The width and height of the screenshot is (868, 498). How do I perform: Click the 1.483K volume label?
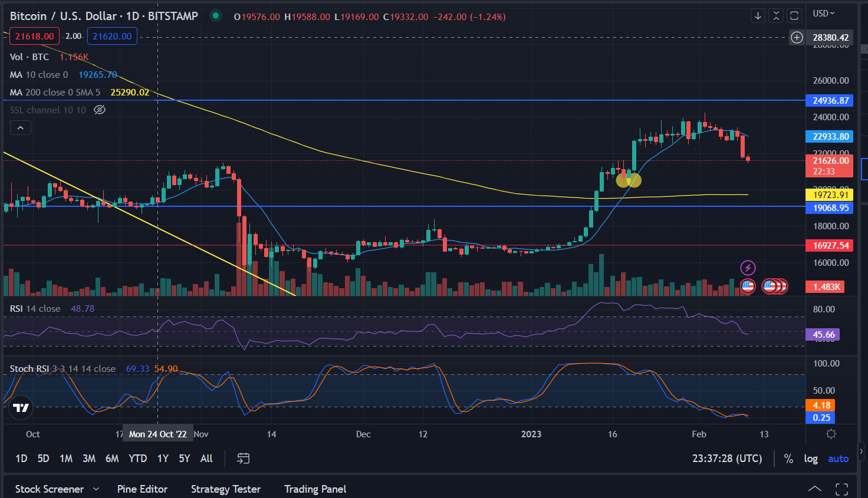pyautogui.click(x=826, y=287)
